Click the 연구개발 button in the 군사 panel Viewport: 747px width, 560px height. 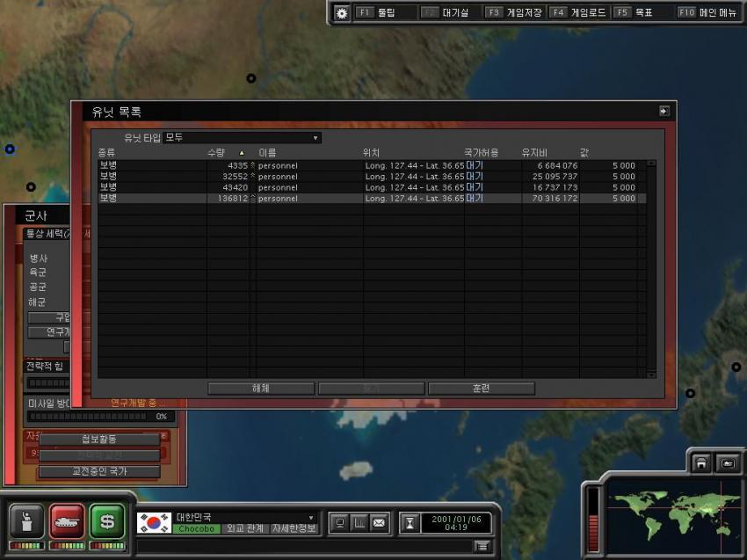click(49, 332)
